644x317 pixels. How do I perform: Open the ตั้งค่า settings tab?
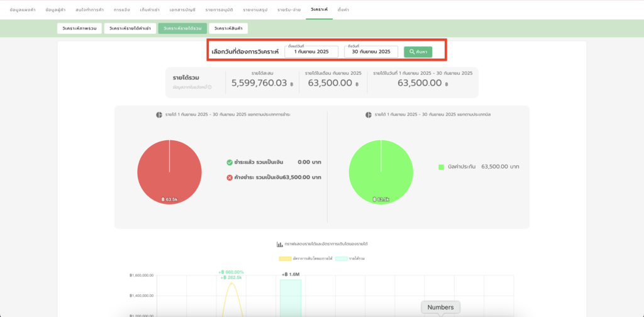click(x=343, y=9)
